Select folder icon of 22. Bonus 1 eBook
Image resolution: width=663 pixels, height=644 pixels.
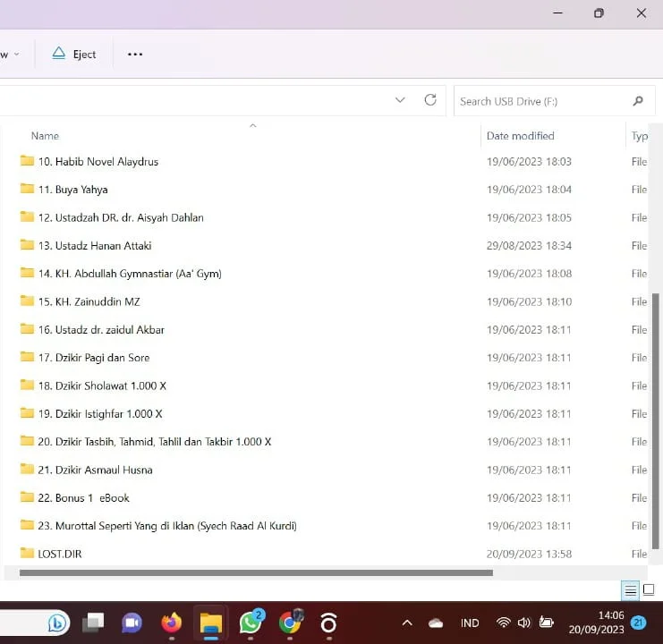pos(27,497)
